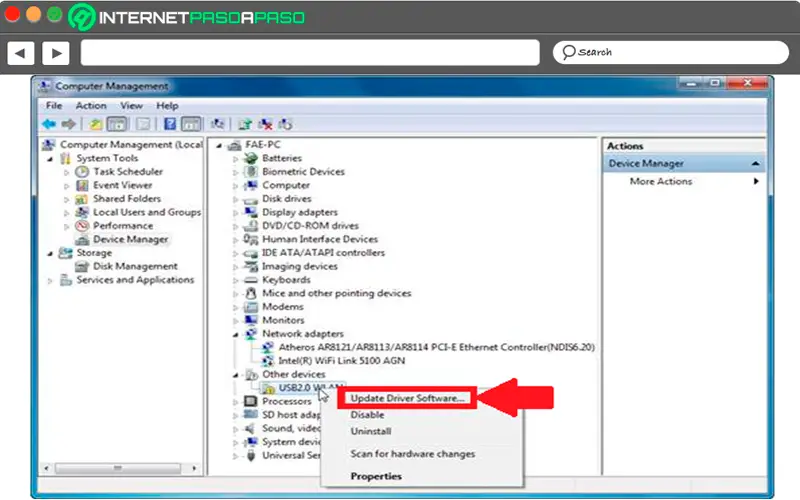Click the red macOS-style close dot
The height and width of the screenshot is (500, 800).
pyautogui.click(x=12, y=14)
